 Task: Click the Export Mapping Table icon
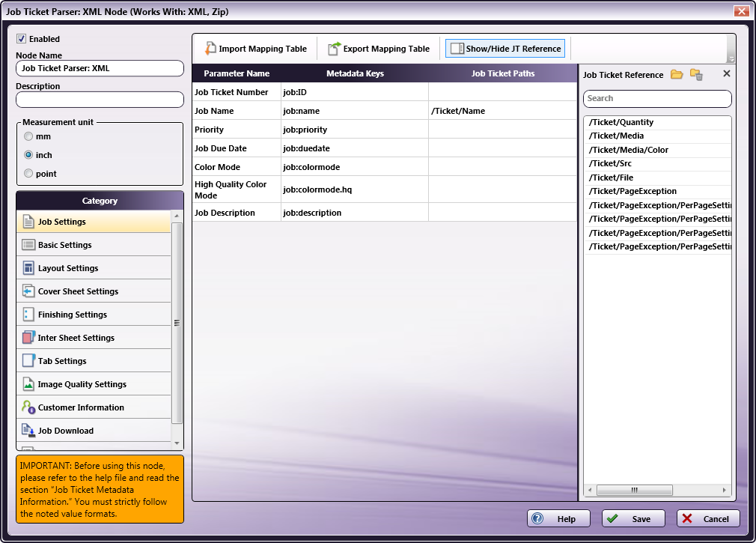pyautogui.click(x=334, y=48)
